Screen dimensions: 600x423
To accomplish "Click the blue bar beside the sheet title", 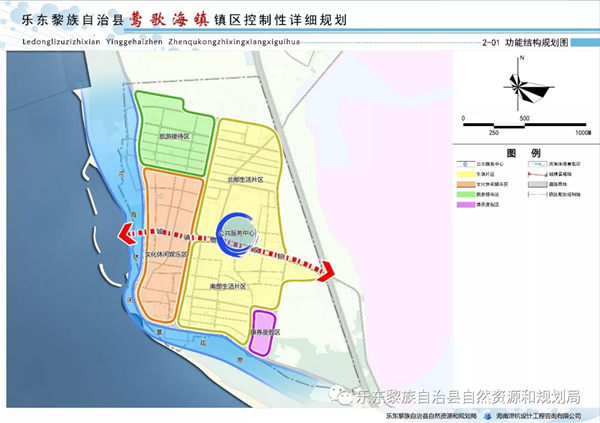I will pos(585,42).
